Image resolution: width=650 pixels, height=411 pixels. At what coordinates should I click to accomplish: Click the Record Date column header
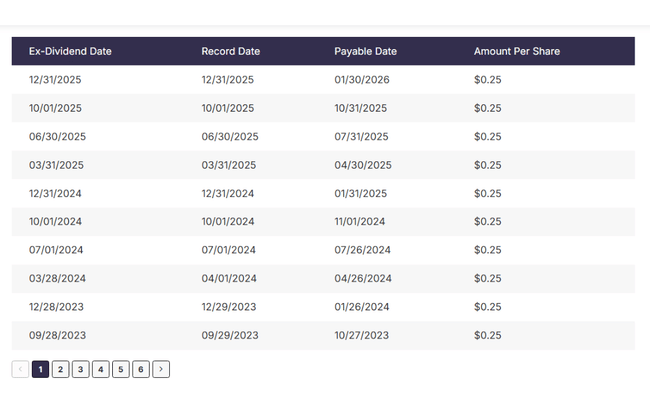[230, 51]
